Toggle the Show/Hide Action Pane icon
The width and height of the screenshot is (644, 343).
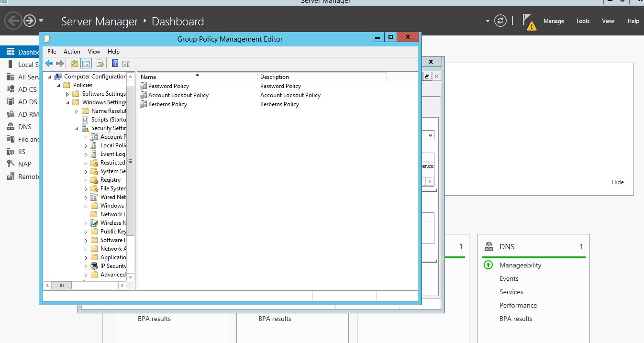126,64
